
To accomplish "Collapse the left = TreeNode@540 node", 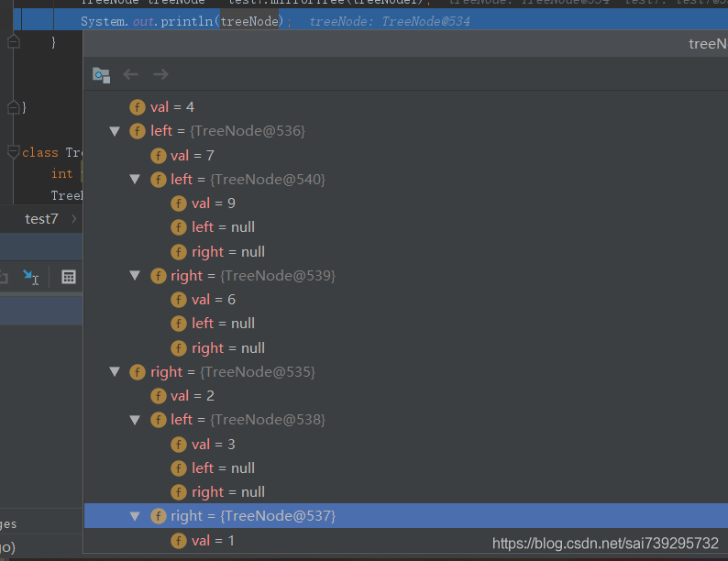I will 135,180.
